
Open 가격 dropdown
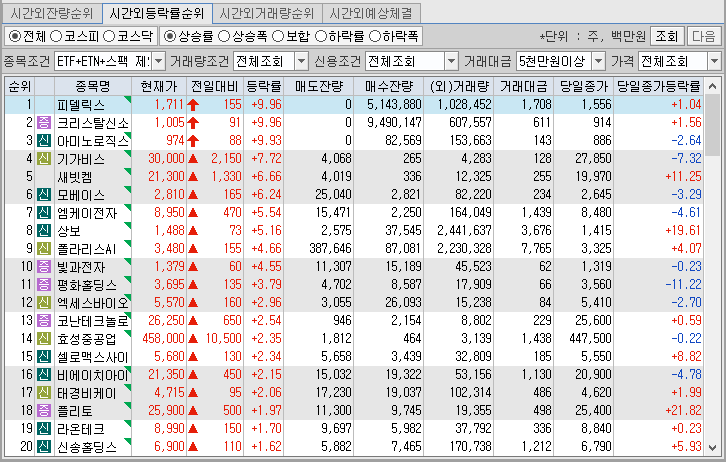click(x=714, y=61)
